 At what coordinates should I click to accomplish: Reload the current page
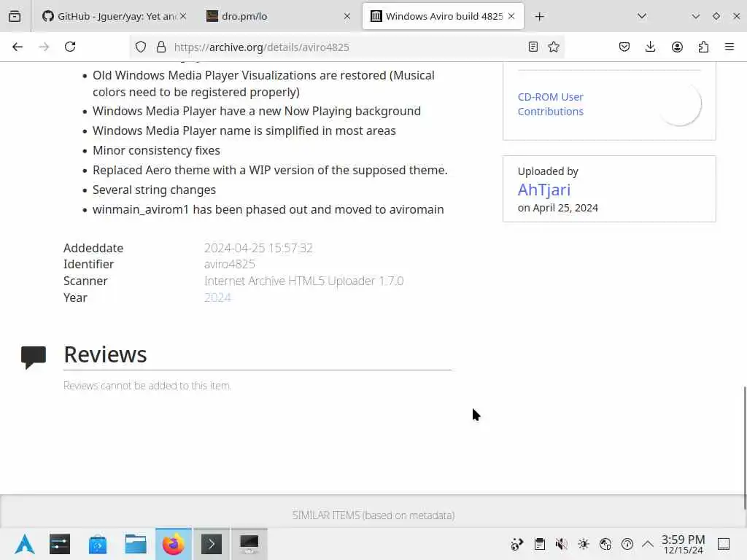click(x=70, y=47)
